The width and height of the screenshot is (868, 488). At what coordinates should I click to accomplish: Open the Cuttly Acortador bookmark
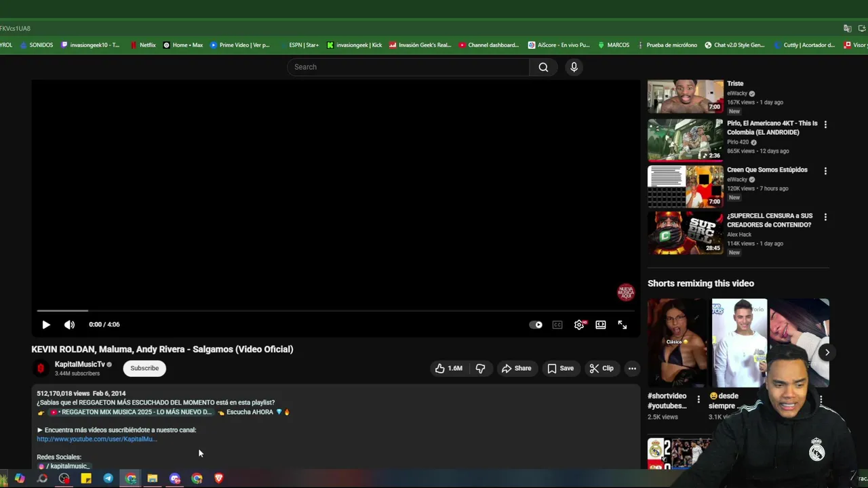805,45
